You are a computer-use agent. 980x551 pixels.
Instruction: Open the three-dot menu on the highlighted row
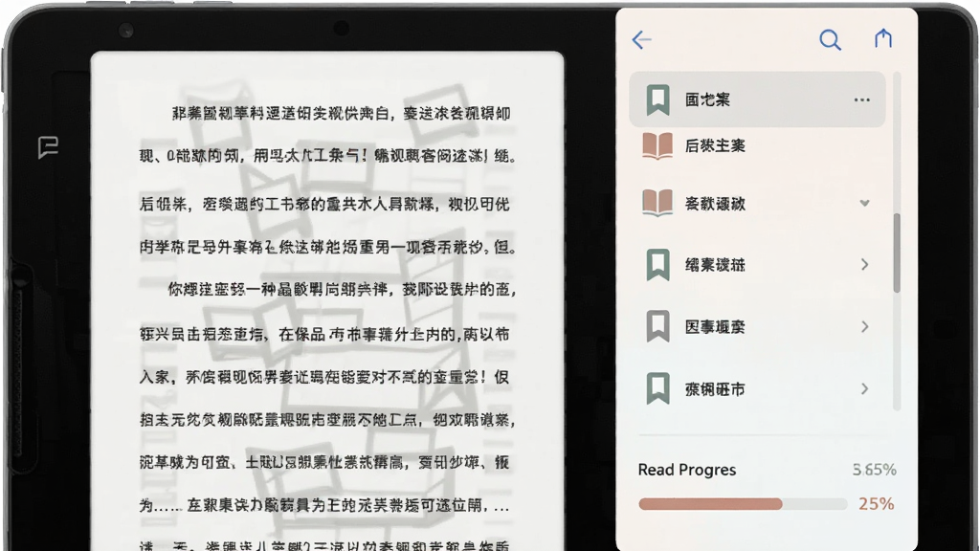[x=862, y=99]
